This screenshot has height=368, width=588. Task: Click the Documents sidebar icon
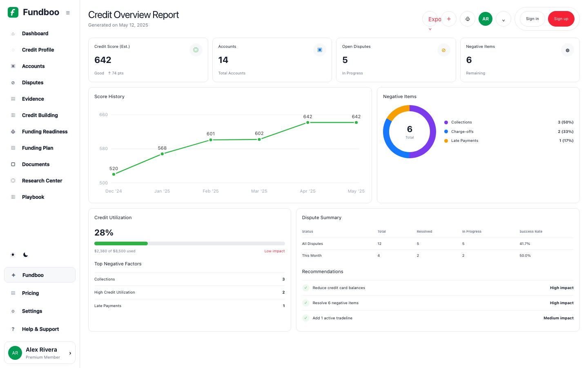coord(13,164)
